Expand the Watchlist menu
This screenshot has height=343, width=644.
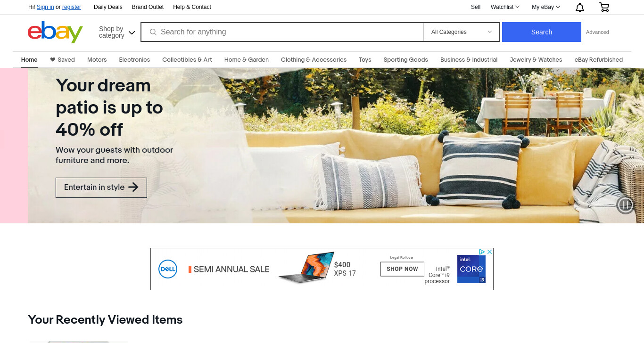(505, 7)
